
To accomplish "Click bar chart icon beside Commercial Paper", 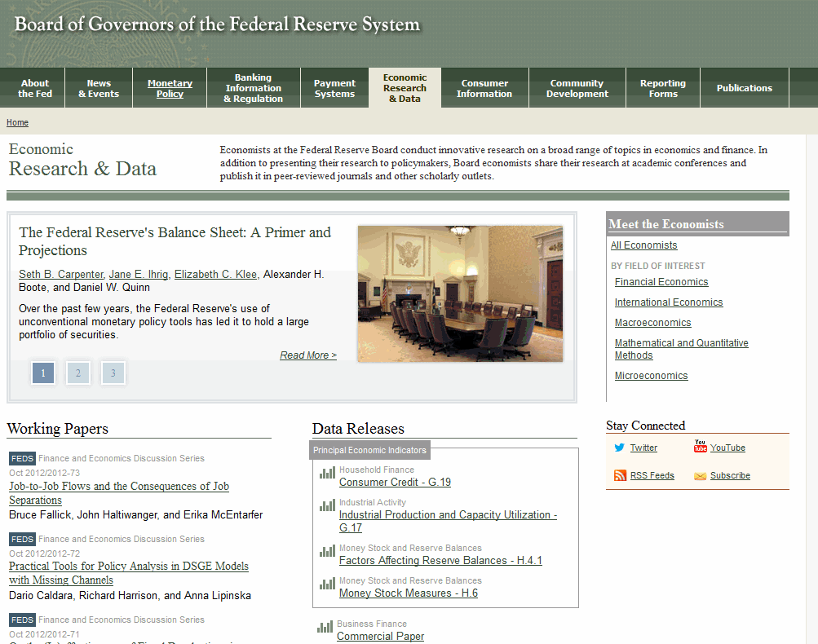I will point(325,627).
